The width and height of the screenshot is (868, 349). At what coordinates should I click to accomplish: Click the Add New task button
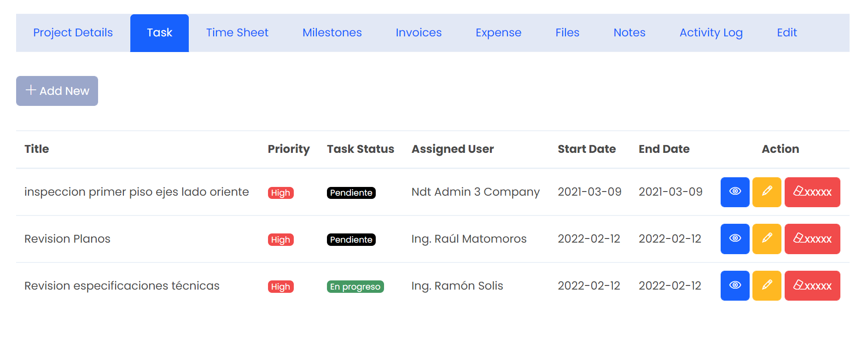(x=57, y=91)
